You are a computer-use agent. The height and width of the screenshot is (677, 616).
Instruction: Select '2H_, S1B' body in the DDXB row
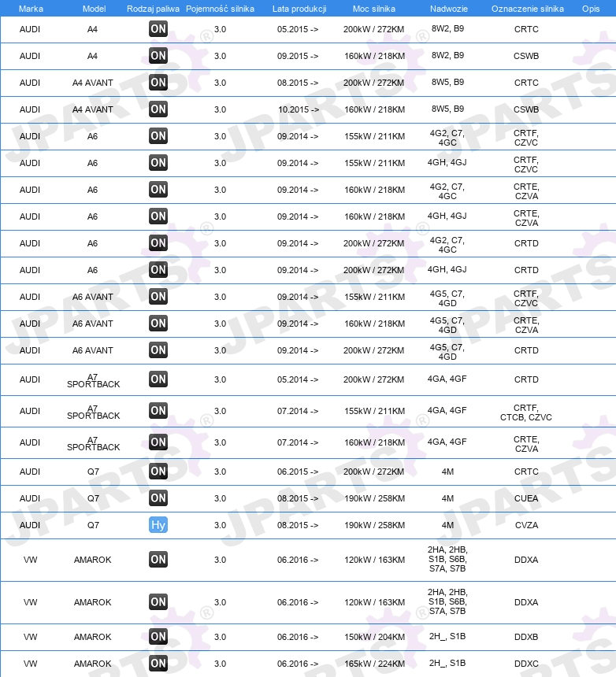pos(447,636)
